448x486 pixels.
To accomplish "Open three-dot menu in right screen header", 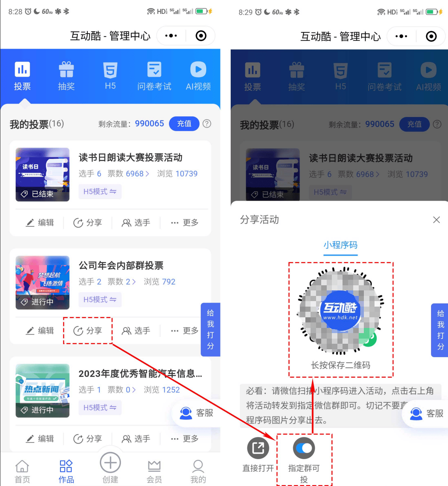I will point(401,36).
